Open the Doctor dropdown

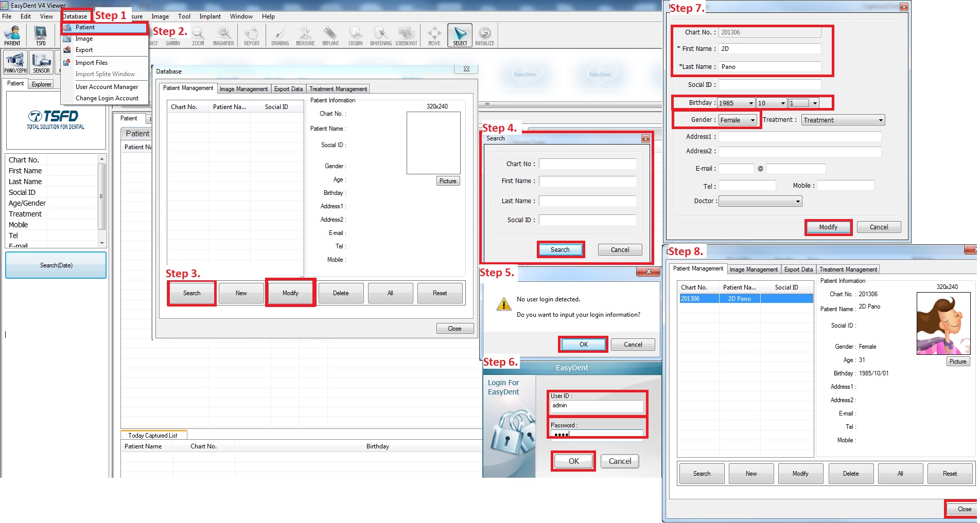(x=760, y=202)
